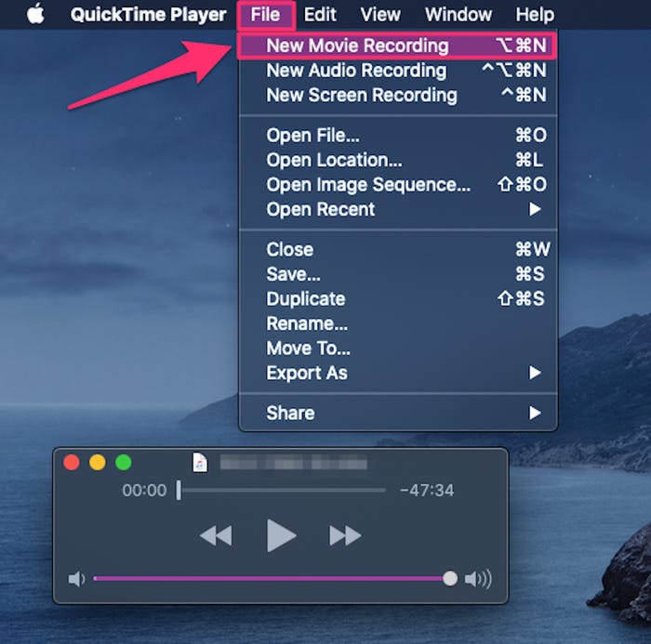
Task: Click the green zoom window button
Action: tap(124, 462)
